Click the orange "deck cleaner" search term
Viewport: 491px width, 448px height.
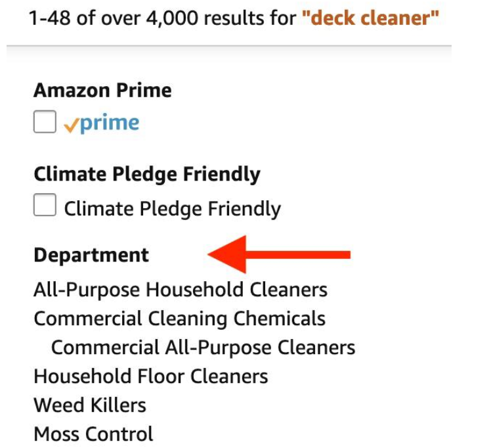[x=370, y=17]
